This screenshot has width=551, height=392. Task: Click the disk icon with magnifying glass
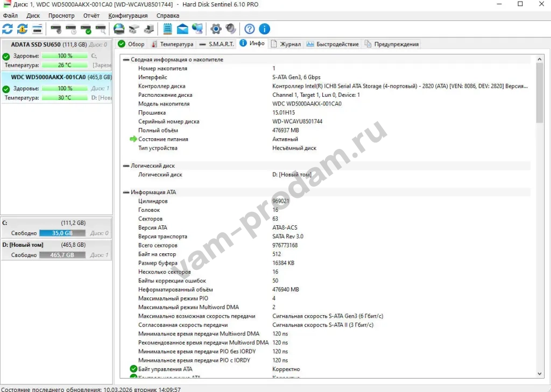click(x=101, y=29)
